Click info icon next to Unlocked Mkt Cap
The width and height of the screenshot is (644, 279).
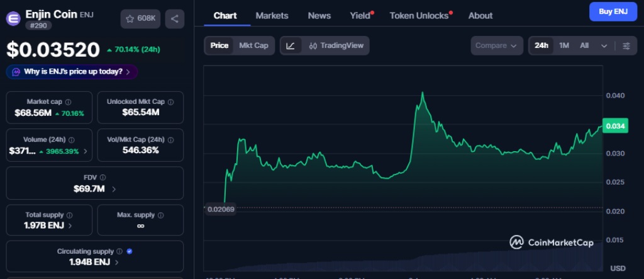pos(171,102)
